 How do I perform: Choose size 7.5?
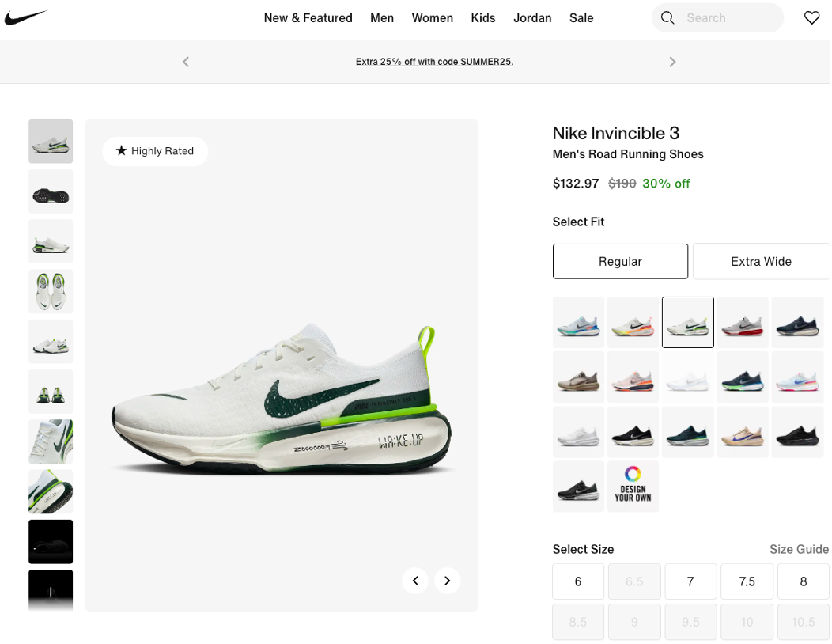747,581
